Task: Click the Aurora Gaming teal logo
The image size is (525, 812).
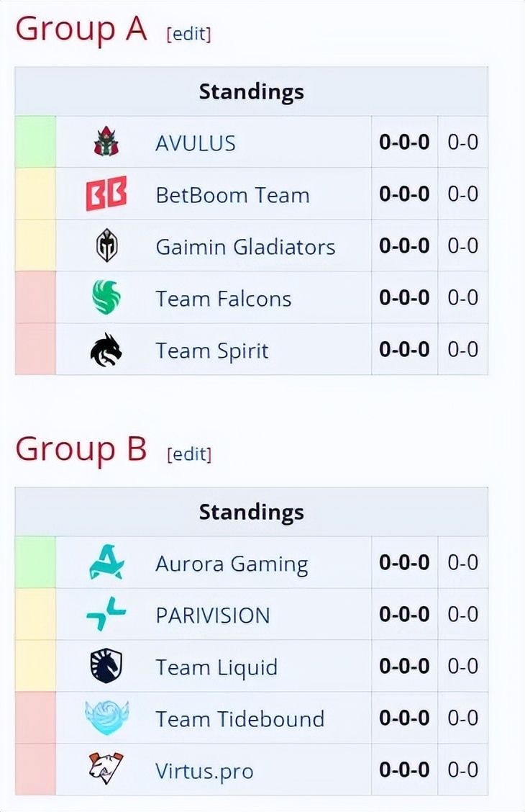Action: point(106,563)
